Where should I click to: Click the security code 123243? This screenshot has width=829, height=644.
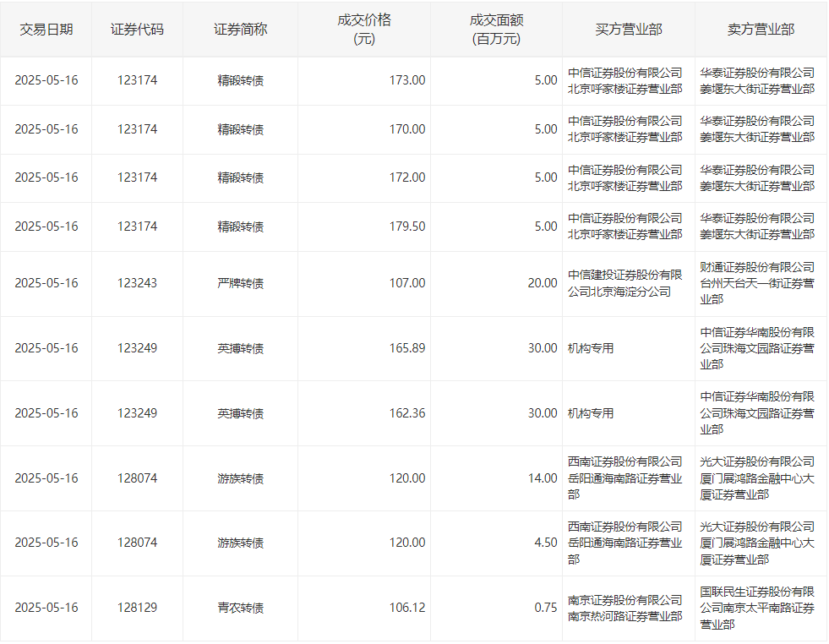pos(137,283)
